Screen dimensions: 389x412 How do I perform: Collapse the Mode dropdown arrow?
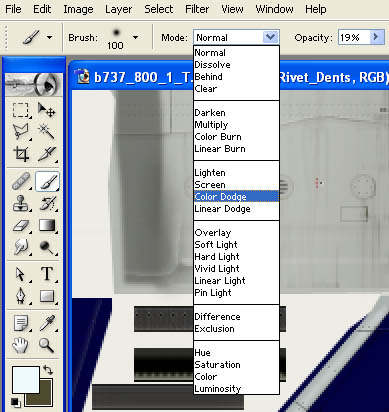[x=270, y=37]
